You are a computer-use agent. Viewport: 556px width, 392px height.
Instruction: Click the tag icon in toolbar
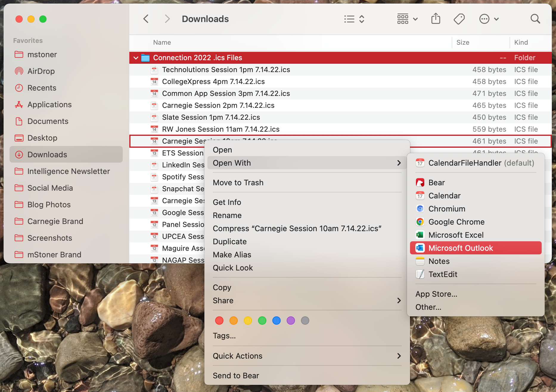click(459, 19)
